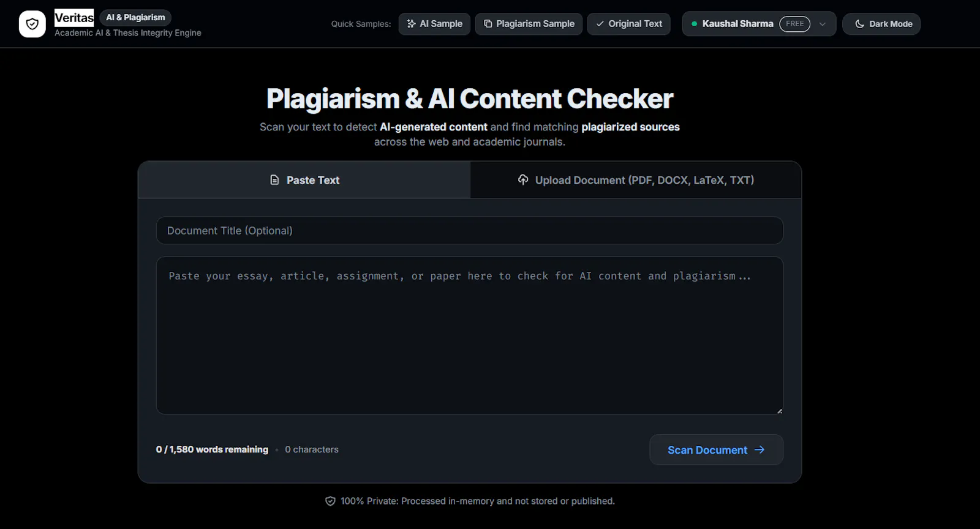Screen dimensions: 980x529
Task: Click the Veritas shield logo icon
Action: [x=32, y=24]
